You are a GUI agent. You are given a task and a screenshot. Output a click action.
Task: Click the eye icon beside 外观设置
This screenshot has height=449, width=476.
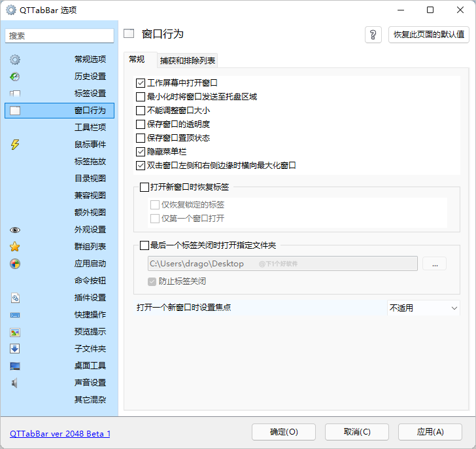click(15, 230)
